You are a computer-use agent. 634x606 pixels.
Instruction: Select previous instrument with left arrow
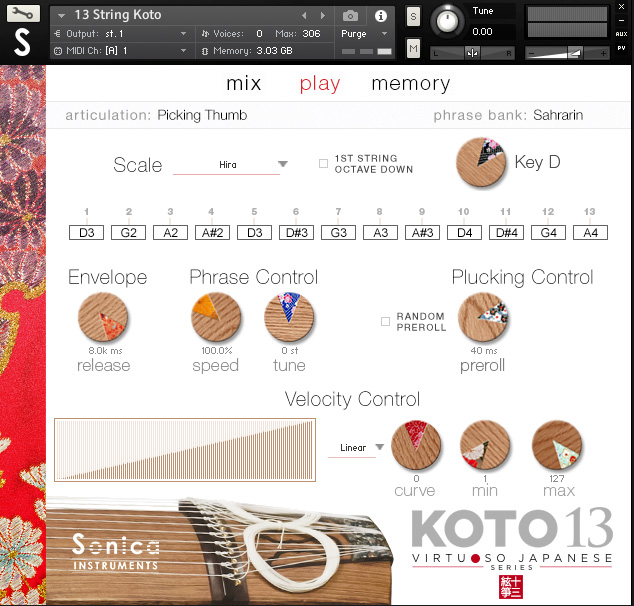[305, 16]
